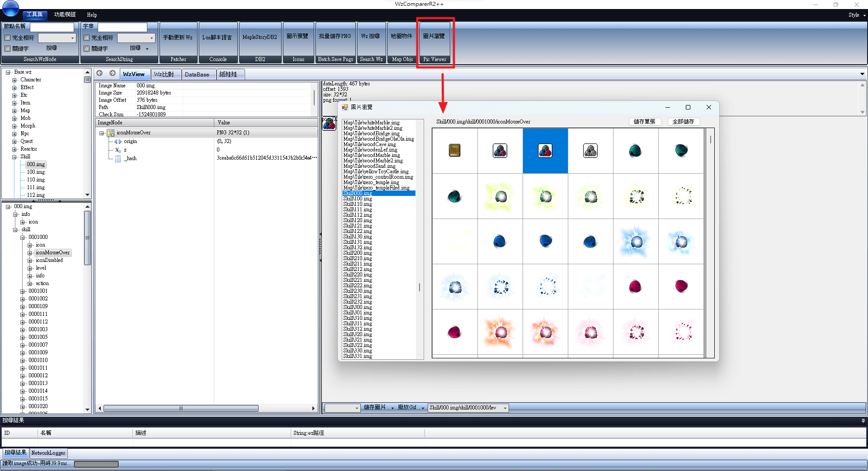Screen dimensions: 868x471
Task: Switch to the DataBase tab
Action: [197, 74]
